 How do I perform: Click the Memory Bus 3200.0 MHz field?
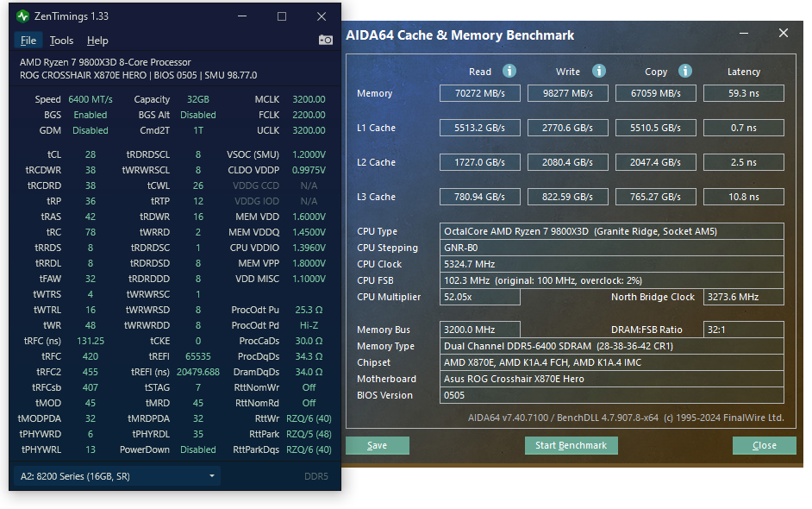479,330
